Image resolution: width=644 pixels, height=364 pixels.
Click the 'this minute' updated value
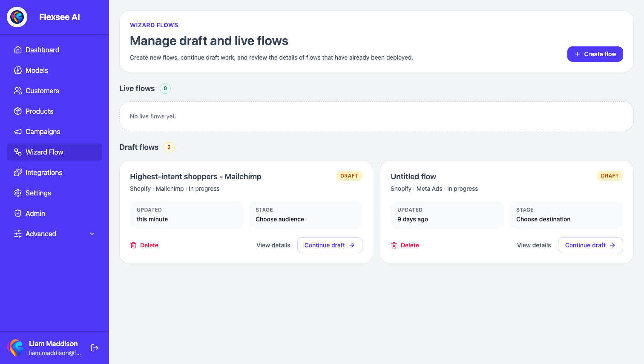tap(152, 219)
